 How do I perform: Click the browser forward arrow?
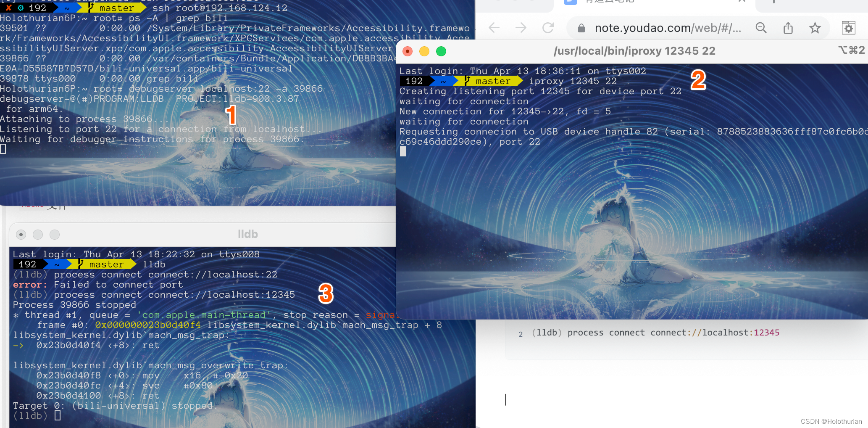[x=521, y=28]
